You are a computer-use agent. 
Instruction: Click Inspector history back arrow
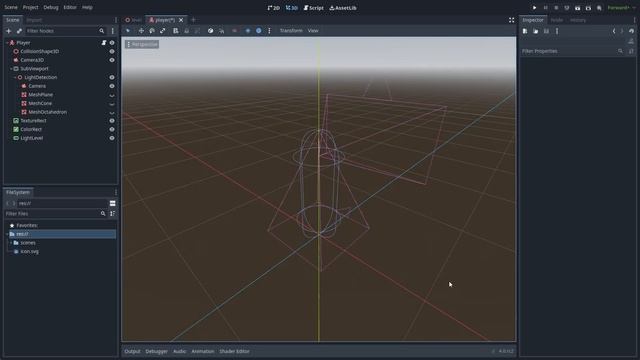(614, 31)
